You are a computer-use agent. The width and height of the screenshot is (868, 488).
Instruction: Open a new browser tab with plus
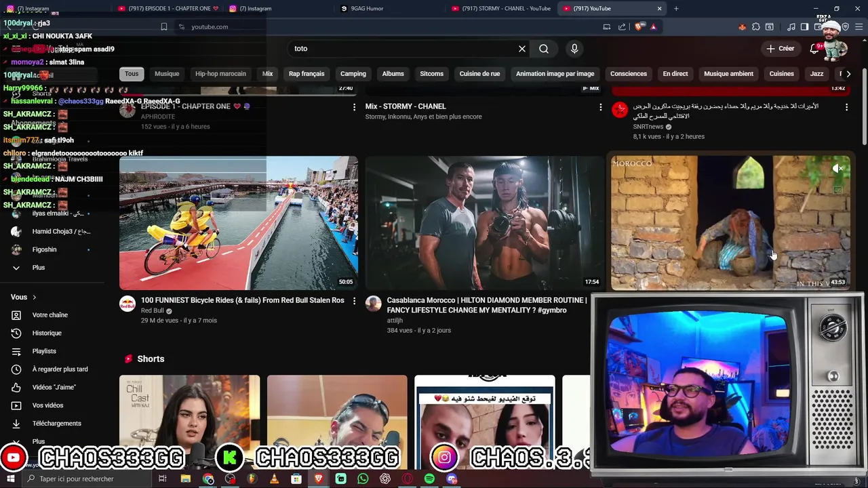pyautogui.click(x=676, y=9)
